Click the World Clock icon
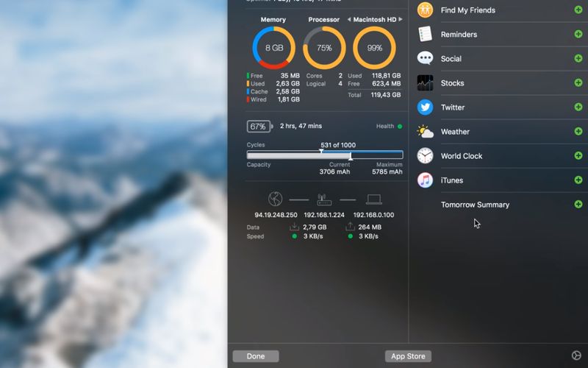This screenshot has width=588, height=368. pos(425,155)
